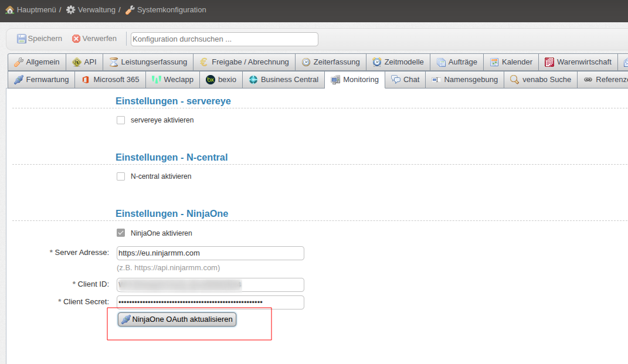Open the bexio tab
Viewport: 628px width, 364px height.
tap(221, 80)
